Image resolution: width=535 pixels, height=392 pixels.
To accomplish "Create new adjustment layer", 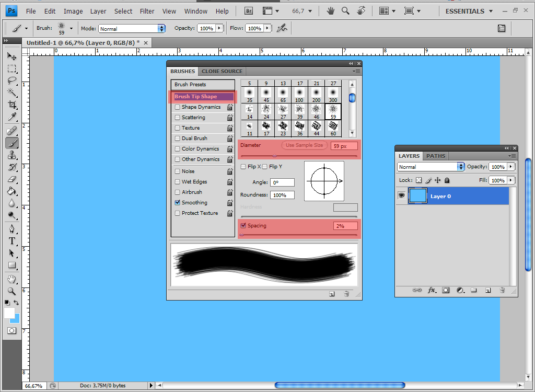I will (x=460, y=290).
